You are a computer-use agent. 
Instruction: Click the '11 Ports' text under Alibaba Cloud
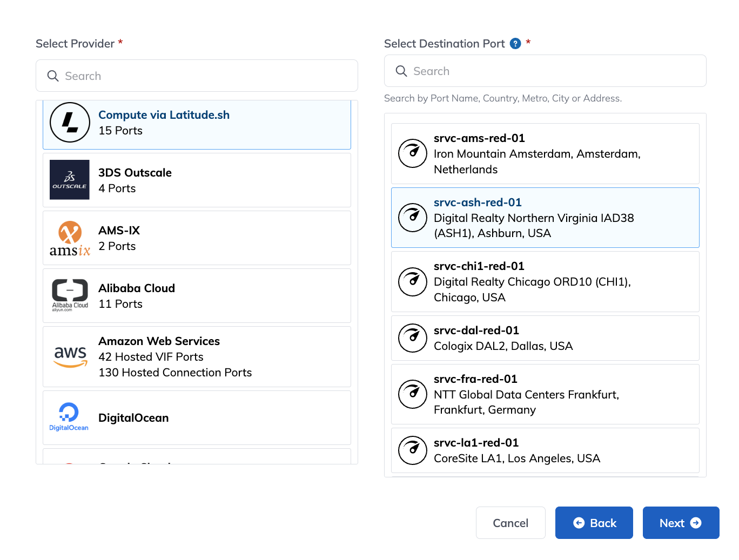(120, 304)
